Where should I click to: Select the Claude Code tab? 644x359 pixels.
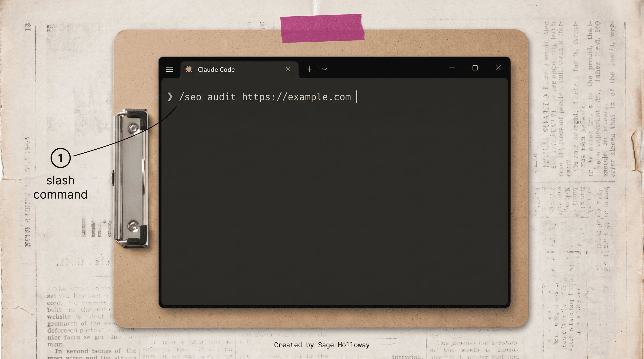click(239, 69)
